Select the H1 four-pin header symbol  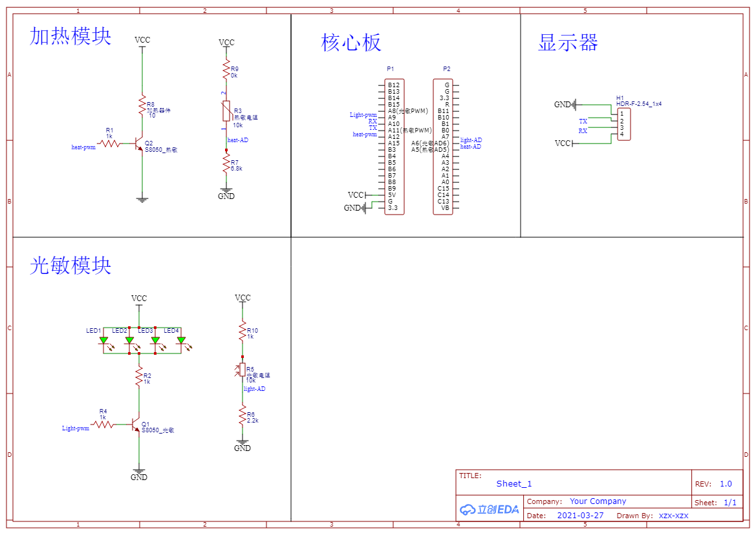624,124
